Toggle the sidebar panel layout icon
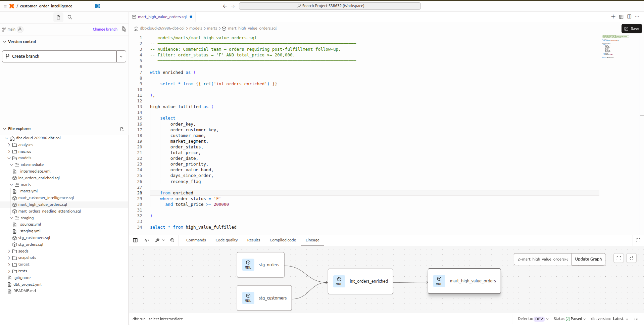Screen dimensions: 644x325 (x=98, y=6)
